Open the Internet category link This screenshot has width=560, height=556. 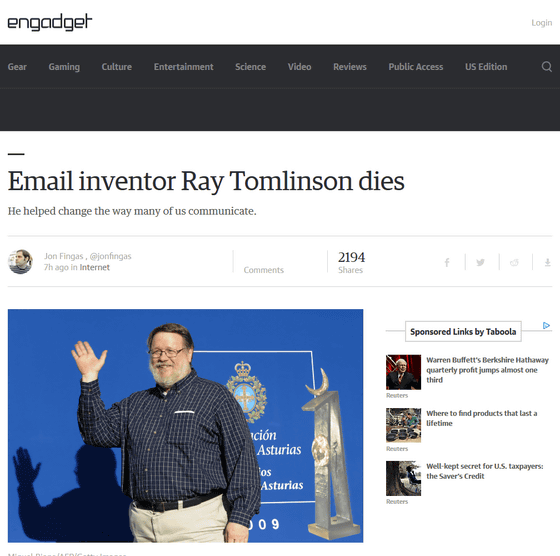point(94,267)
